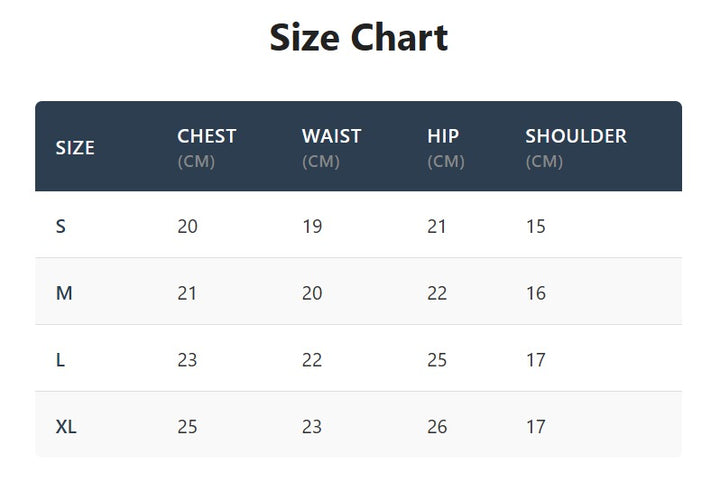Click shoulder value 16 for size M

pos(536,293)
